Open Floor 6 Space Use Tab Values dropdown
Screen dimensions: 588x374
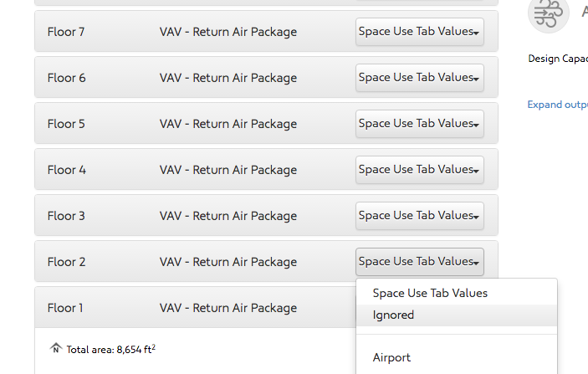(420, 78)
